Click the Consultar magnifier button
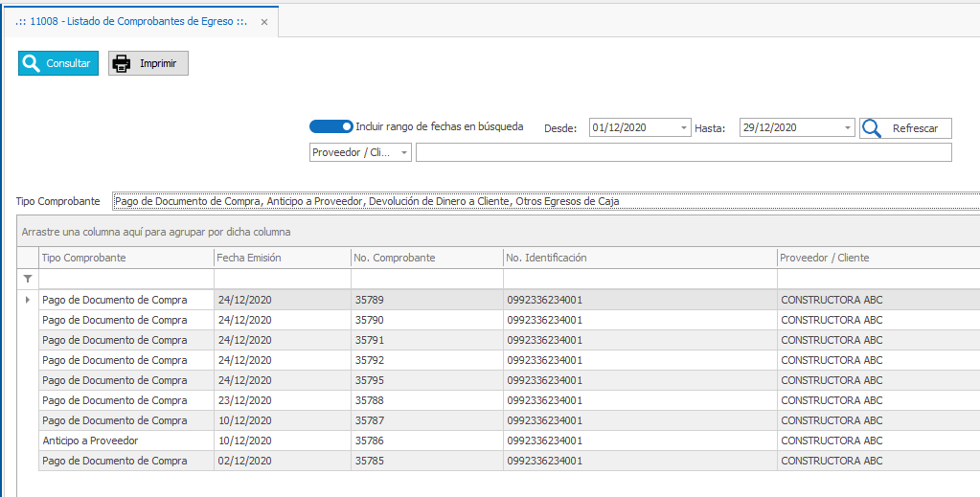Image resolution: width=980 pixels, height=497 pixels. 58,63
